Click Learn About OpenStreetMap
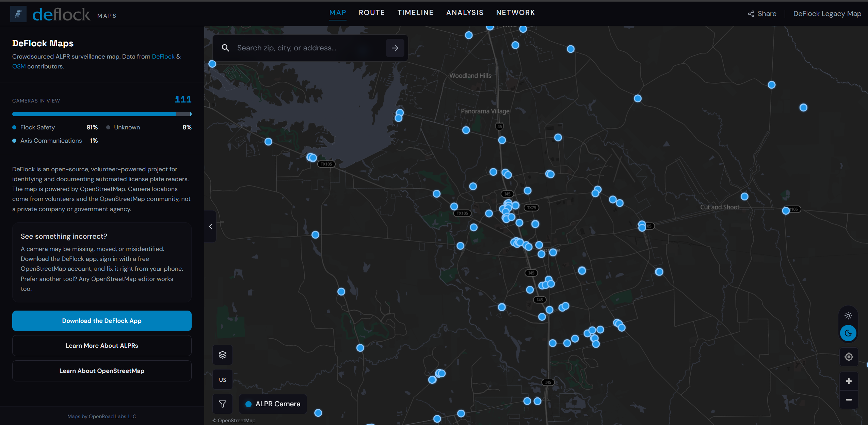The height and width of the screenshot is (425, 868). tap(102, 371)
